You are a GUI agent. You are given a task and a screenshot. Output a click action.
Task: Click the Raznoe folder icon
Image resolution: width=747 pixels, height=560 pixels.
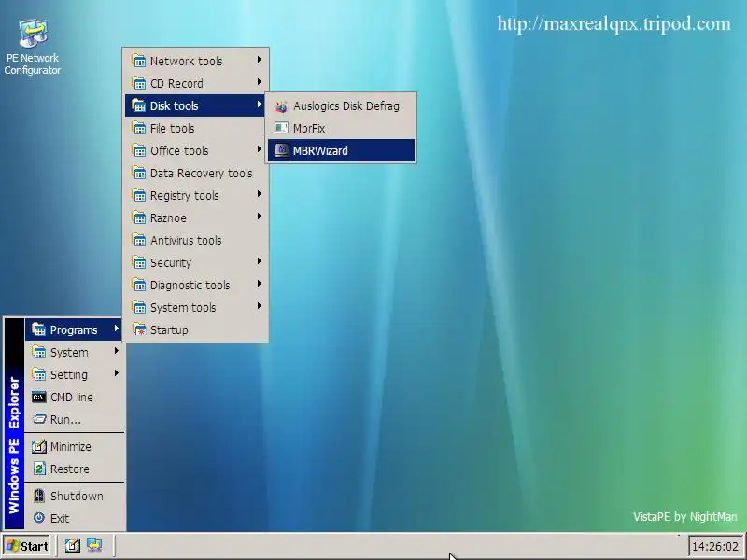pyautogui.click(x=138, y=217)
